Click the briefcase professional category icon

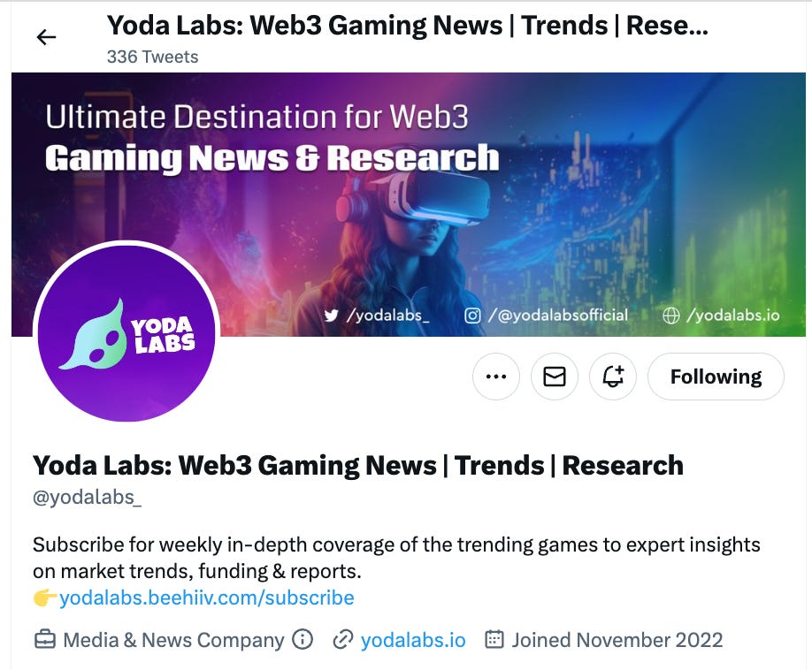(44, 640)
